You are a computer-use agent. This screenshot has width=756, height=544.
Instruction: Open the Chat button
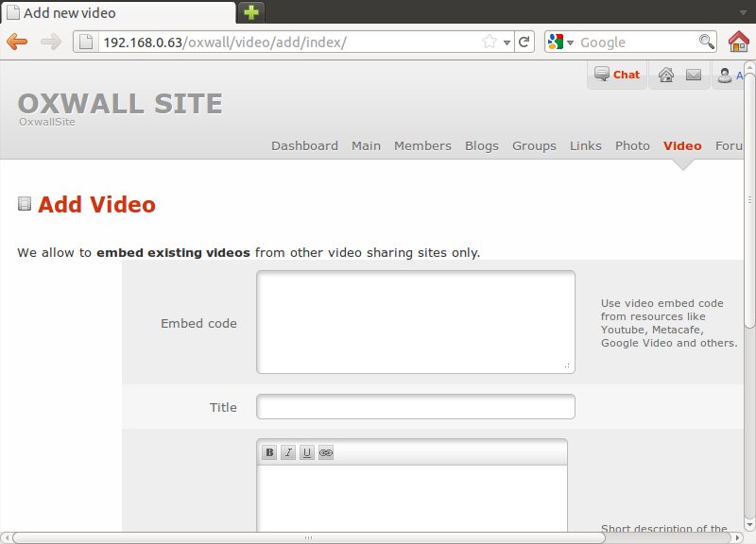[617, 75]
